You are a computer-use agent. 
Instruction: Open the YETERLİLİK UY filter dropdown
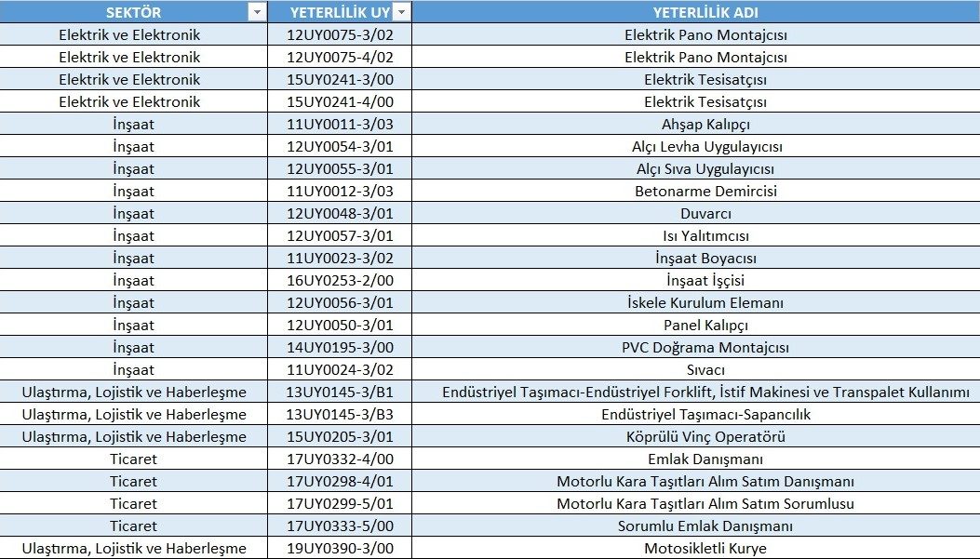click(x=401, y=12)
